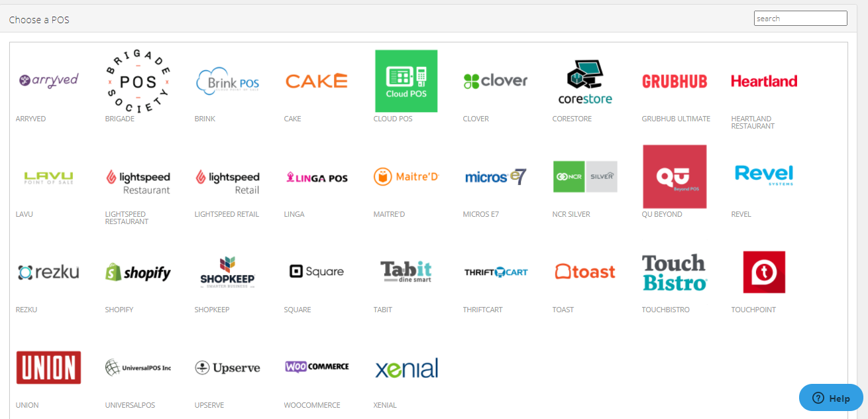This screenshot has height=419, width=868.
Task: Click the Brink POS cloud logo
Action: [x=227, y=81]
